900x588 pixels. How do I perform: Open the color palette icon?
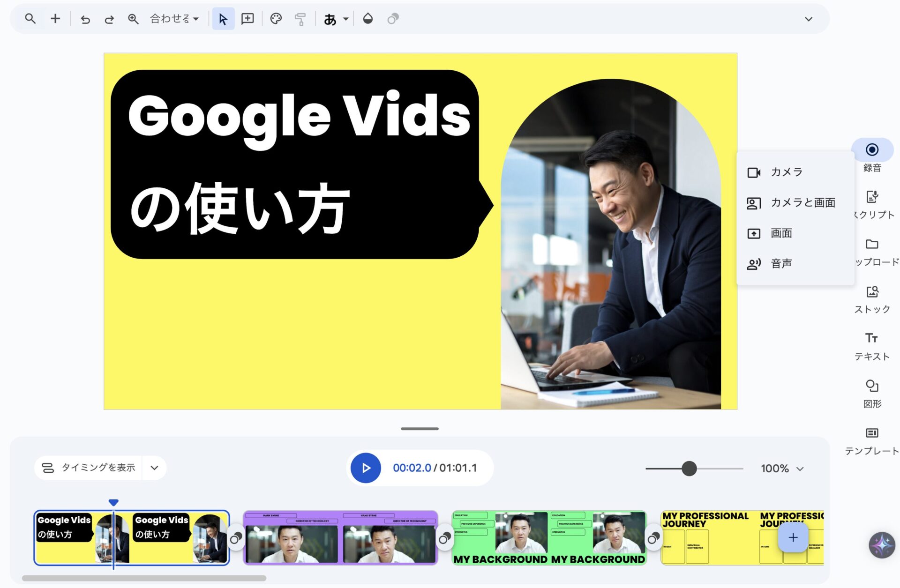(x=276, y=19)
